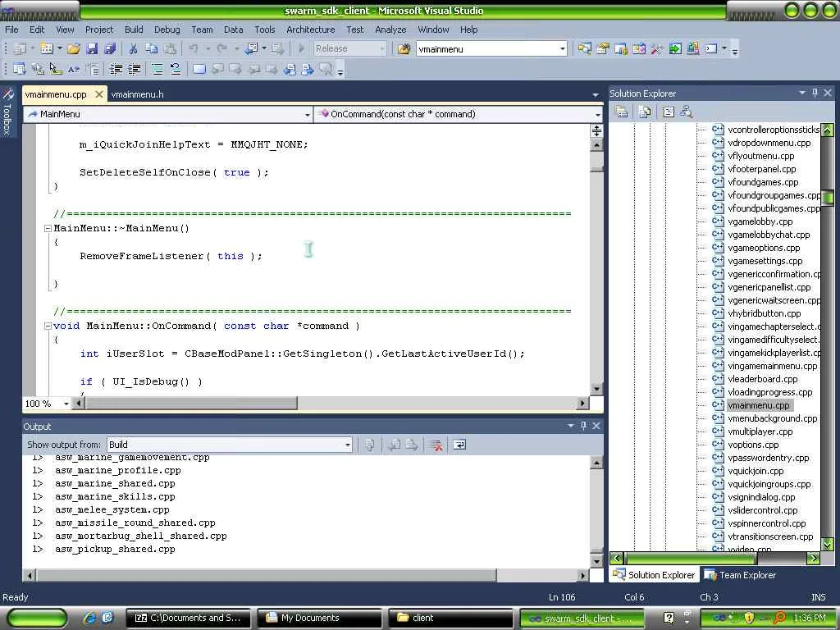Open the File menu
Image resolution: width=840 pixels, height=630 pixels.
click(11, 30)
